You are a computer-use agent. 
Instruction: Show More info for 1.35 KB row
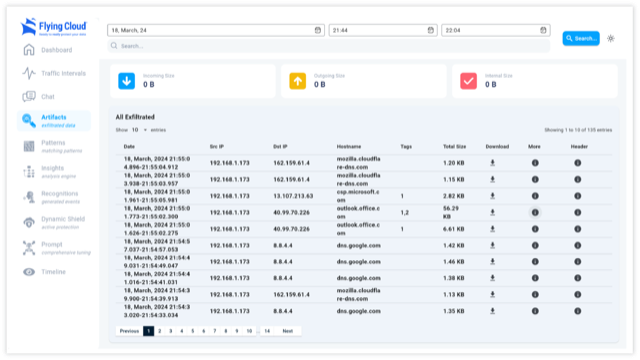click(x=535, y=311)
